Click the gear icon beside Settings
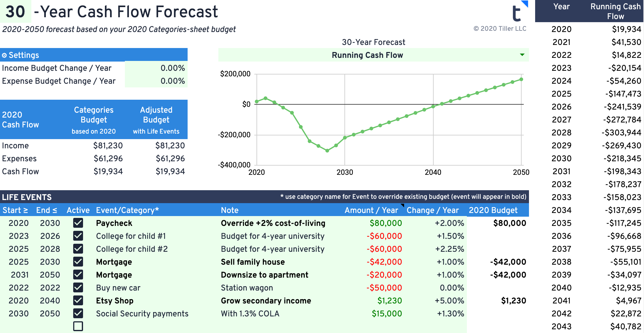The height and width of the screenshot is (333, 644). 4,55
